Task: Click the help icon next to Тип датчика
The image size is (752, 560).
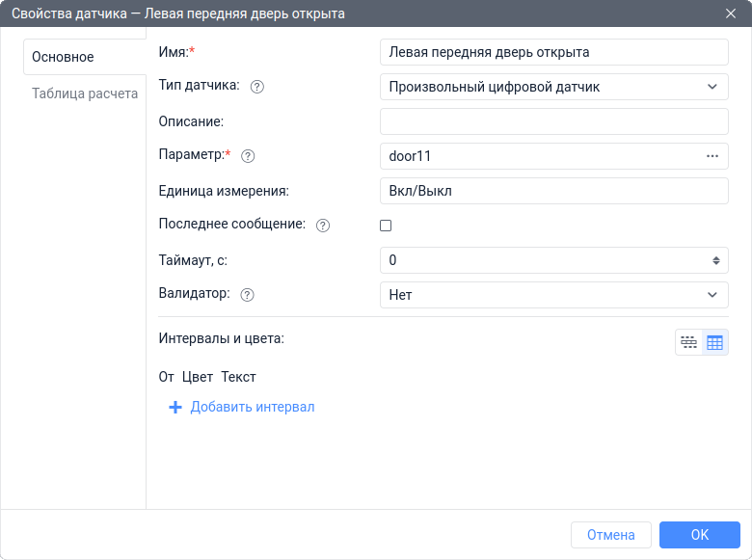Action: click(x=257, y=87)
